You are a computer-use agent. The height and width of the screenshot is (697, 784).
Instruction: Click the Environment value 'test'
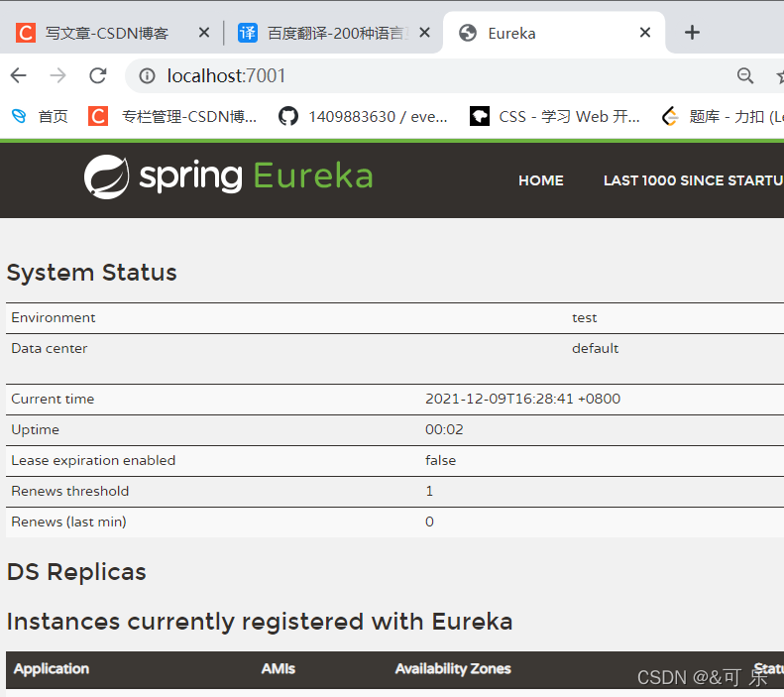585,318
